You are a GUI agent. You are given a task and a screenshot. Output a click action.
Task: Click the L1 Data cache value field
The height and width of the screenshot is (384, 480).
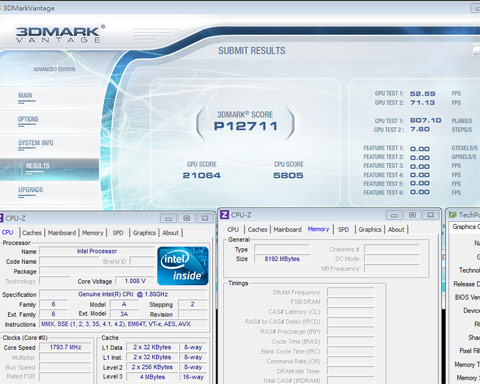(x=152, y=347)
